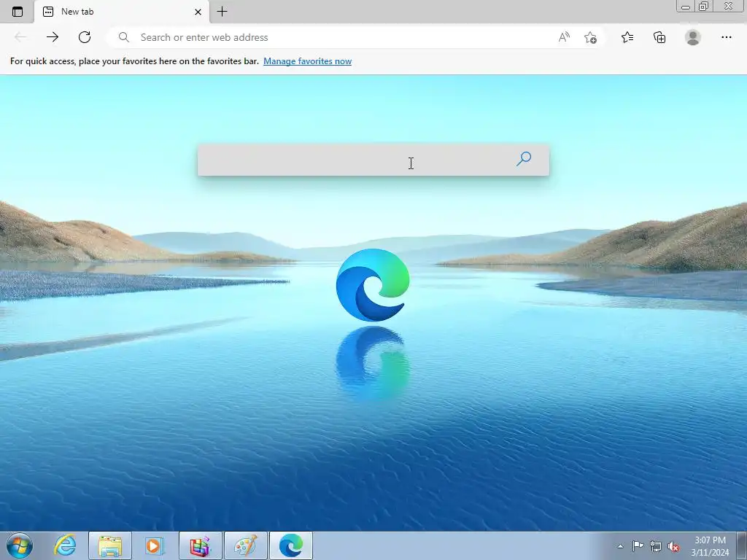Image resolution: width=747 pixels, height=560 pixels.
Task: Click the page center search box
Action: pos(373,160)
